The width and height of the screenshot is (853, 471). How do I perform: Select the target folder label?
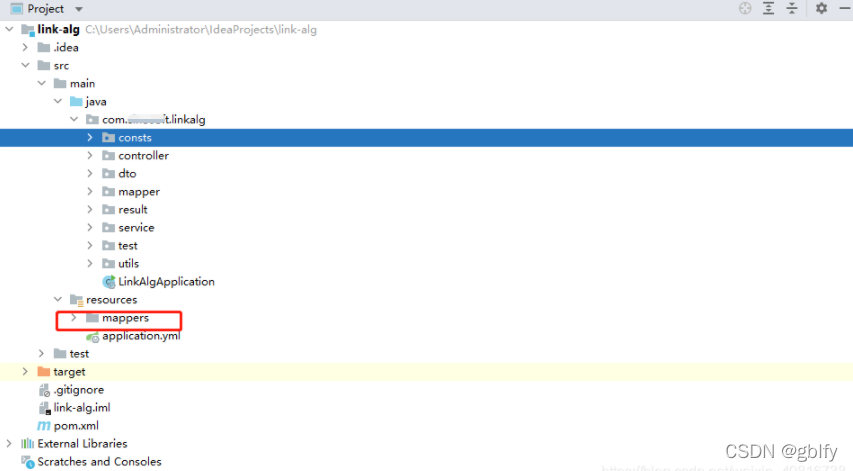(x=69, y=372)
